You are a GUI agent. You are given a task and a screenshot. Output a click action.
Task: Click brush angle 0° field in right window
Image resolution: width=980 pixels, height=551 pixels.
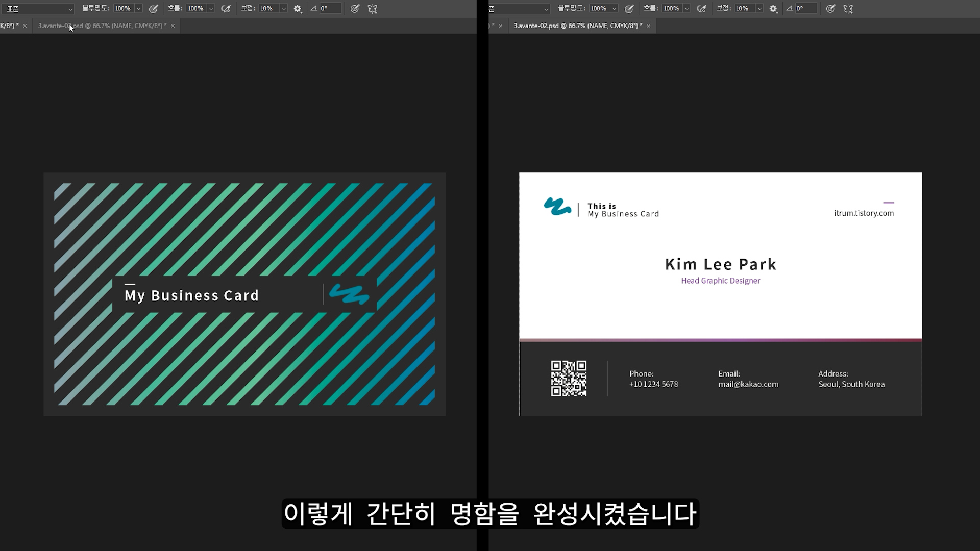pos(805,8)
